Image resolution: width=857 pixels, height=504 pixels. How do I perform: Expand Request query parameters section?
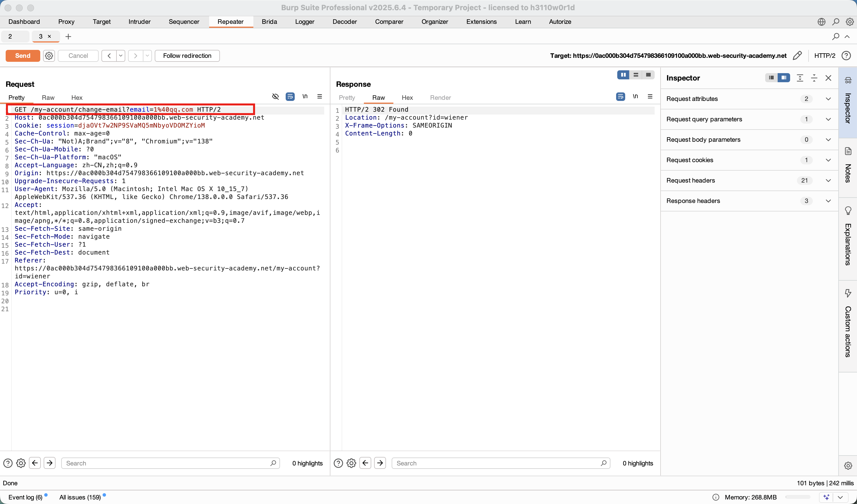[x=828, y=119]
